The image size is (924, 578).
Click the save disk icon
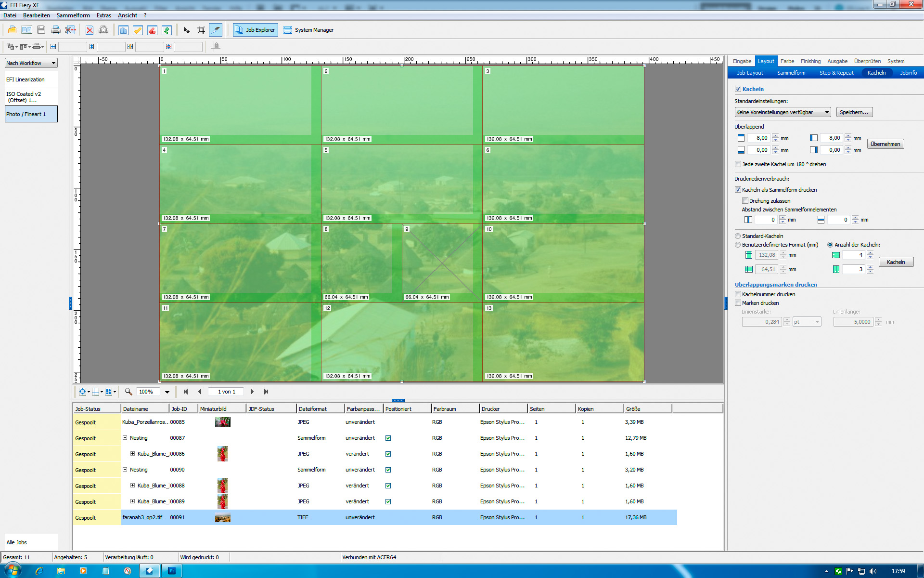[x=41, y=30]
